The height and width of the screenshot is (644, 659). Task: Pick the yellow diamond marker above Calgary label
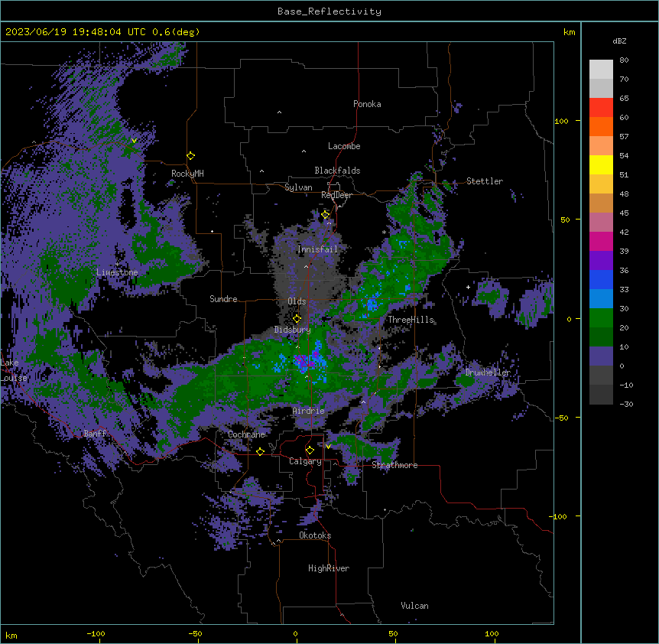[310, 450]
